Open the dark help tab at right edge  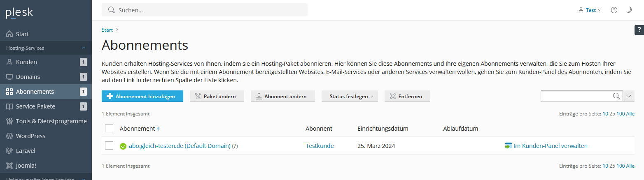pyautogui.click(x=639, y=30)
